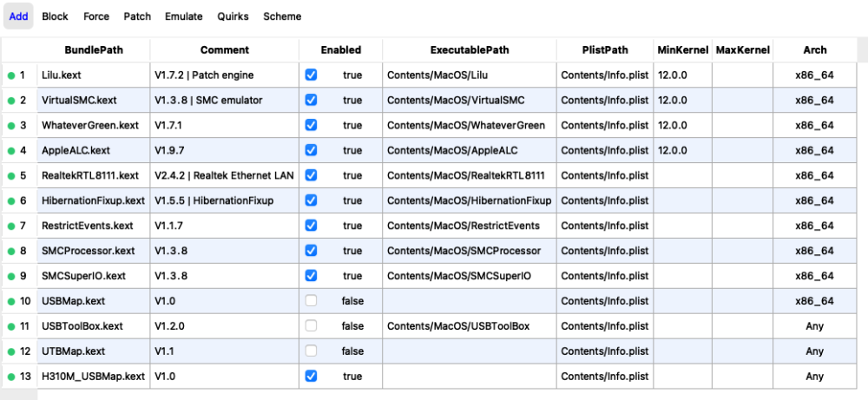The image size is (868, 400).
Task: Uncheck Enabled for SMCProcessor.kext
Action: pyautogui.click(x=311, y=251)
